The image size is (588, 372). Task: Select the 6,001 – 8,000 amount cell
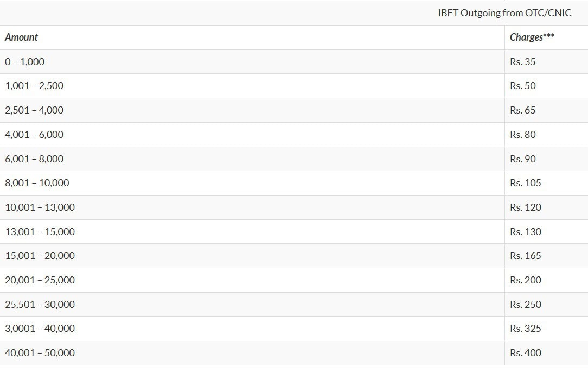tap(252, 159)
